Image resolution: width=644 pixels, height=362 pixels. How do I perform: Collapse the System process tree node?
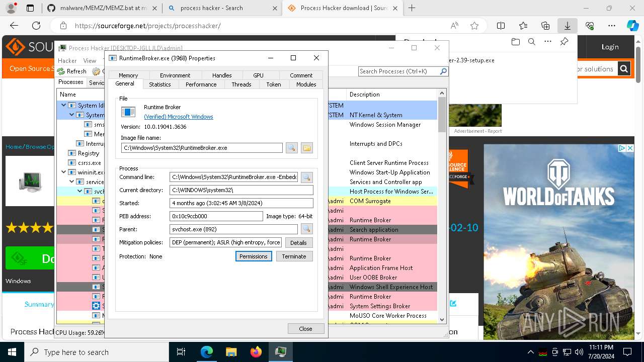coord(72,115)
